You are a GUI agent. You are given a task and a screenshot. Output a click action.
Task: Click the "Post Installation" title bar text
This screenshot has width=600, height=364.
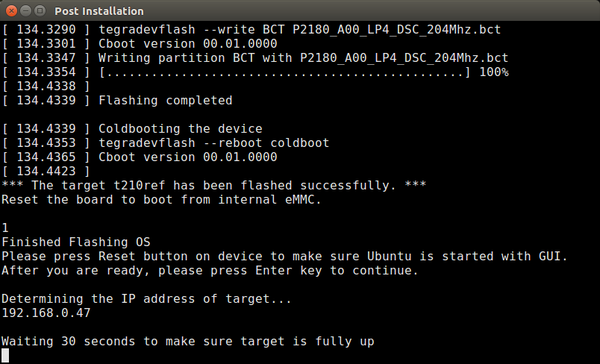tap(99, 11)
